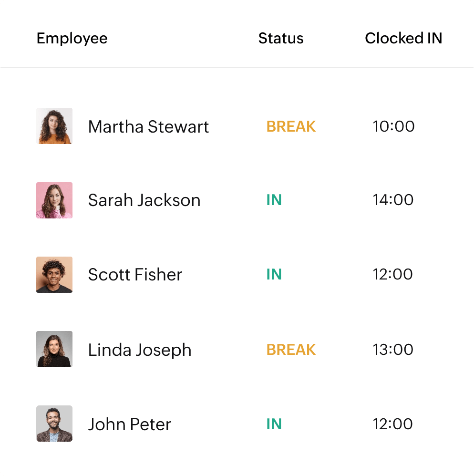This screenshot has height=476, width=474.
Task: Click John Peter's IN status label
Action: pyautogui.click(x=274, y=424)
